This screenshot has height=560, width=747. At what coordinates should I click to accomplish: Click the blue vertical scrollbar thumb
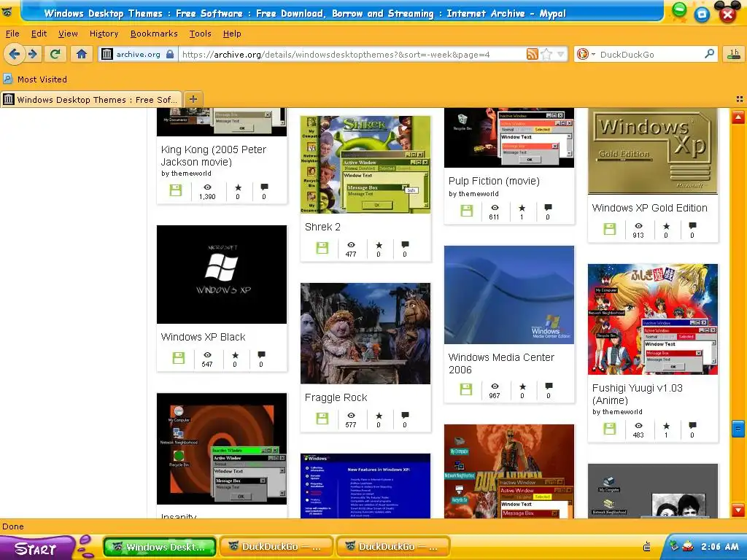738,429
